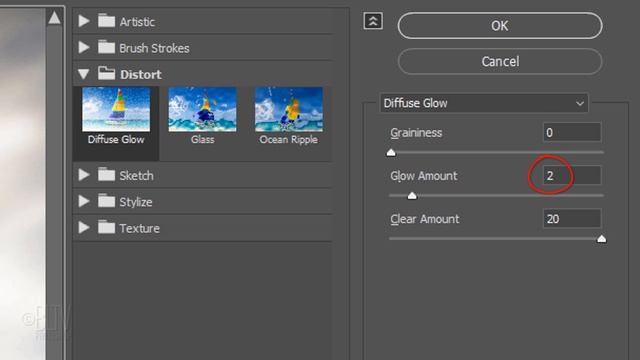Image resolution: width=640 pixels, height=360 pixels.
Task: Expand the Sketch filter folder
Action: 84,175
